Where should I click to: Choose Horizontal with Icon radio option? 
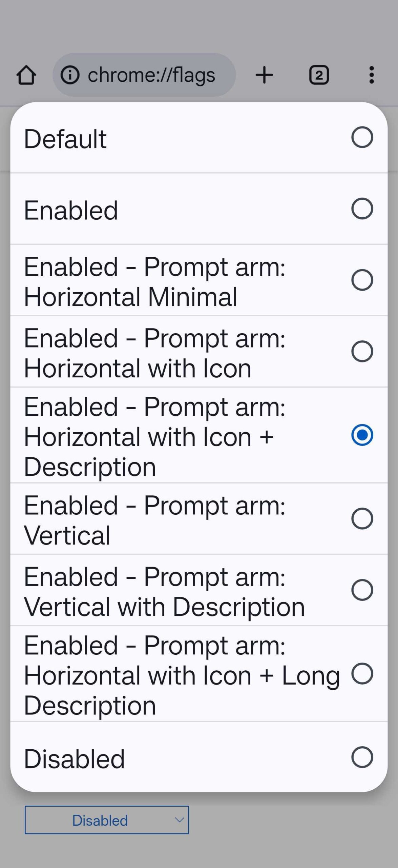[362, 351]
